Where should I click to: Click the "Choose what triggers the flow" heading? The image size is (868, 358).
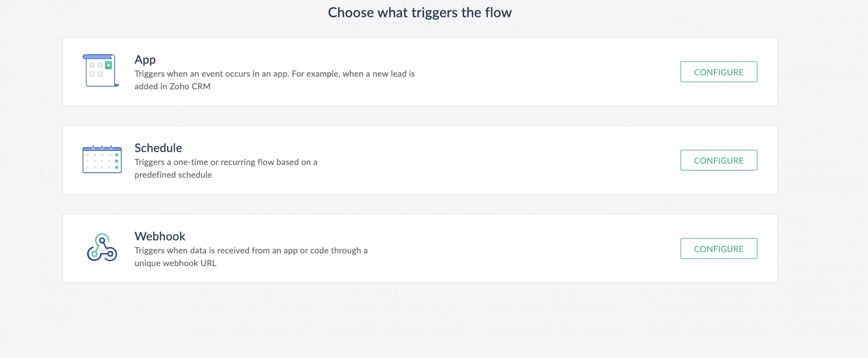coord(420,13)
